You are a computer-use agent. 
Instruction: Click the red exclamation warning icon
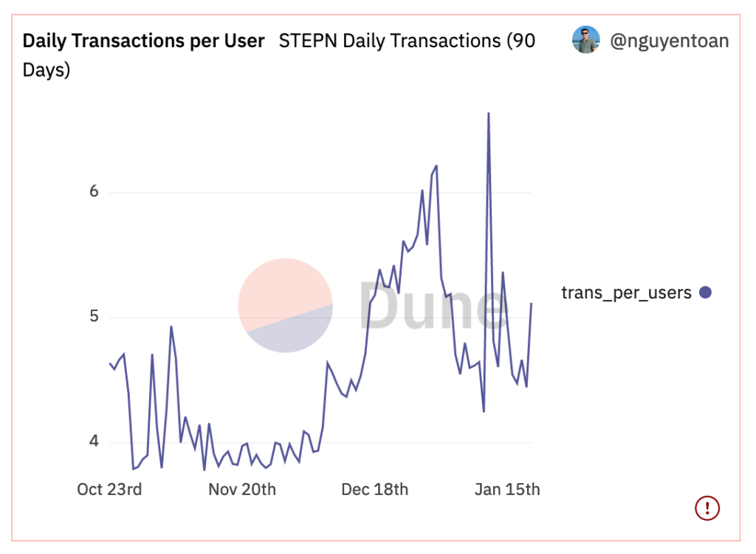(x=707, y=507)
